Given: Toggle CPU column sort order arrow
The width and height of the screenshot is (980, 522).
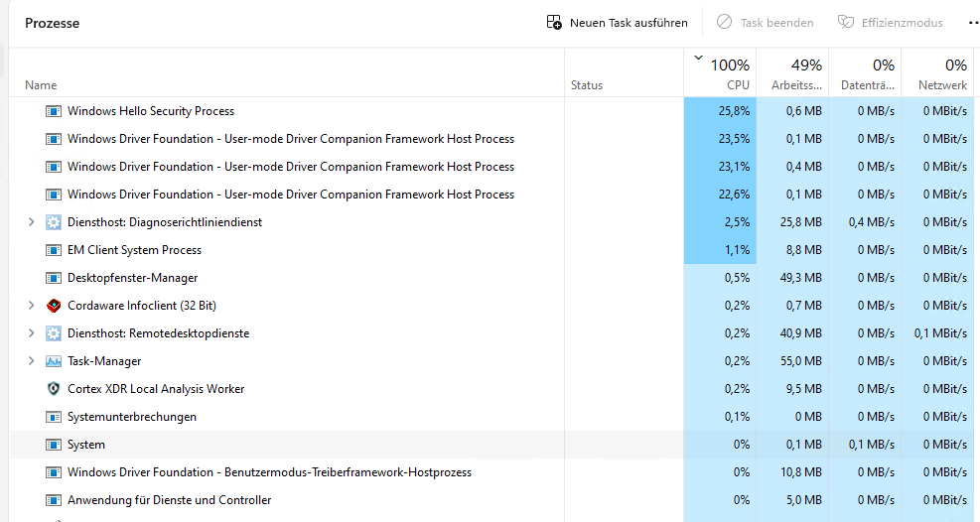Looking at the screenshot, I should coord(699,59).
